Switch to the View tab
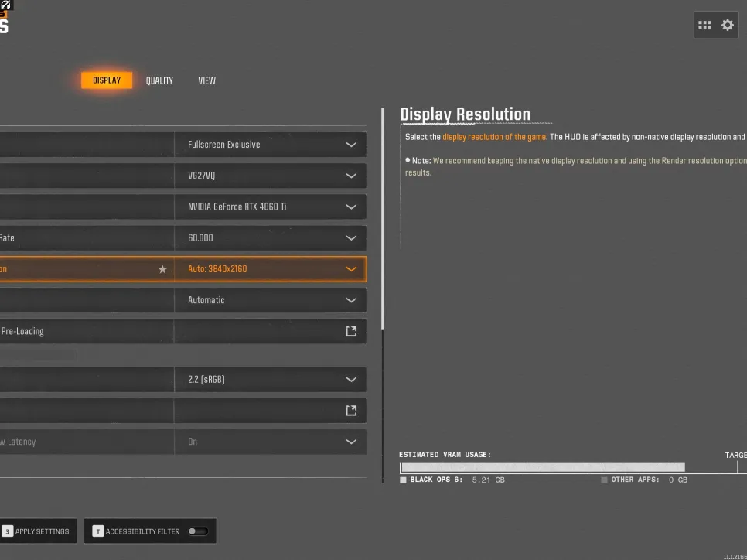747x560 pixels. [206, 80]
